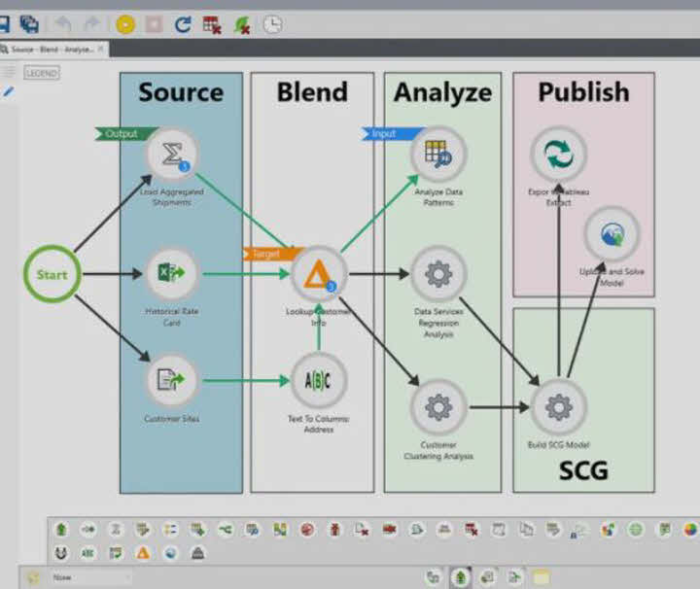Click the blue Input tag
This screenshot has width=700, height=589.
pos(388,133)
